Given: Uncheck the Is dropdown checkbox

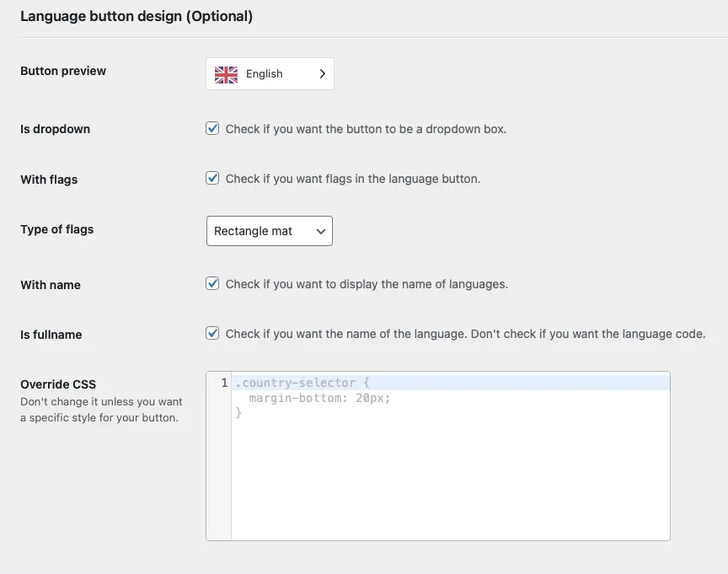Looking at the screenshot, I should tap(212, 129).
